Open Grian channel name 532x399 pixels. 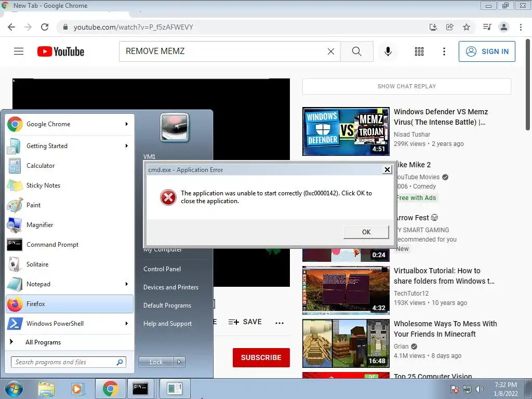point(401,347)
